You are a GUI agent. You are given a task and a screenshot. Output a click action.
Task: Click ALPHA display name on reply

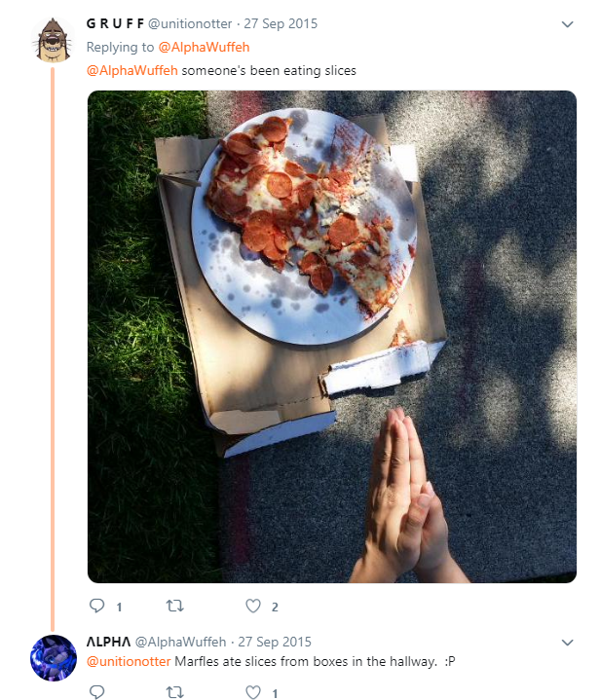tap(106, 642)
